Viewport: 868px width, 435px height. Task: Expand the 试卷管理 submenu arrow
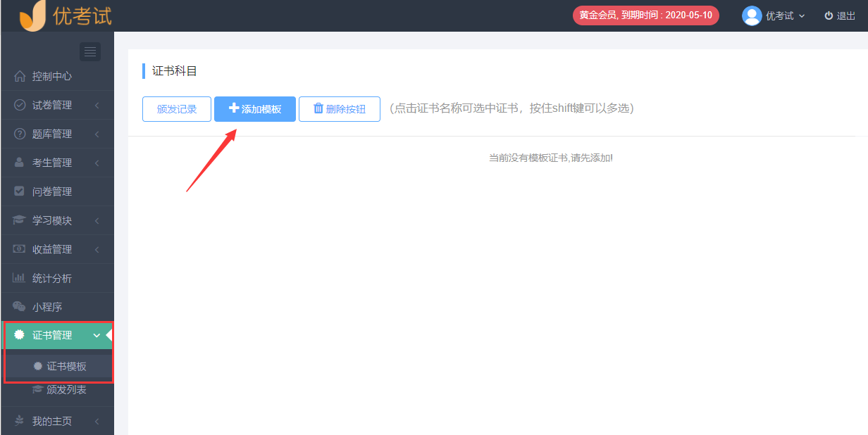tap(97, 106)
